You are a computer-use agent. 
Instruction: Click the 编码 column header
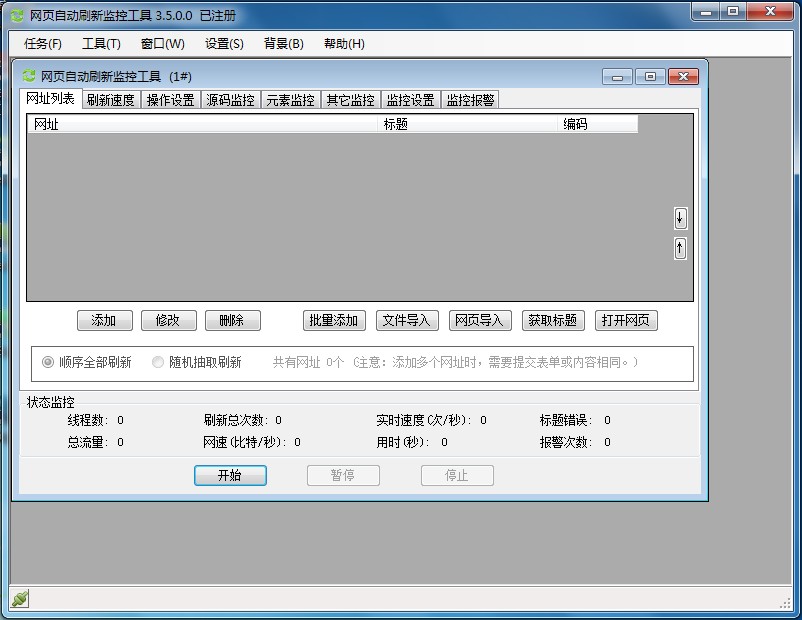click(597, 124)
